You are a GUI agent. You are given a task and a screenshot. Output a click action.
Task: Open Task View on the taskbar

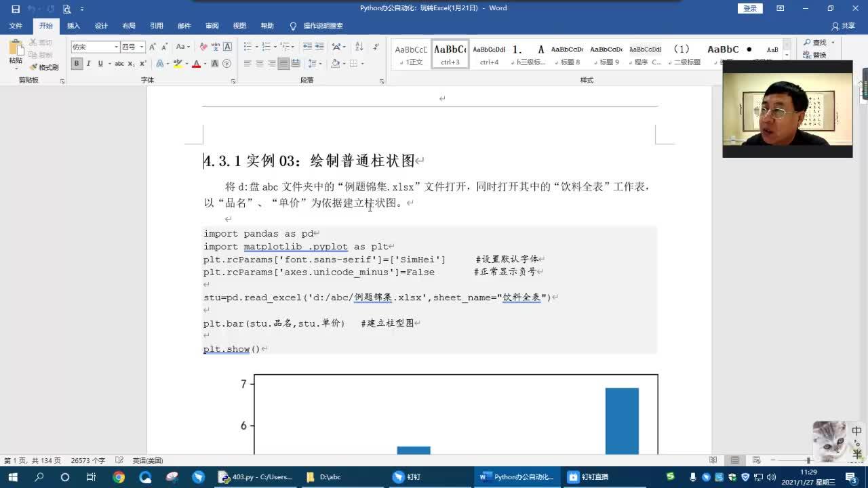click(x=91, y=477)
